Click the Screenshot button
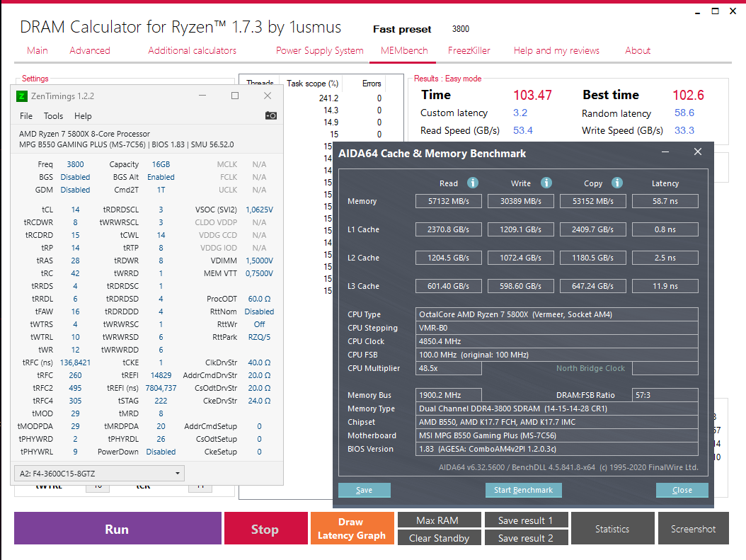 click(x=693, y=529)
